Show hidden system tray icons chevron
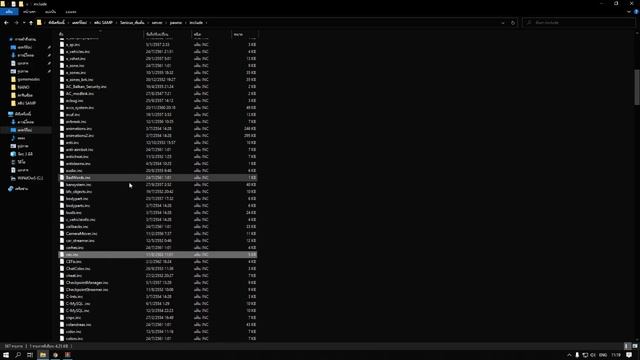 pyautogui.click(x=569, y=355)
